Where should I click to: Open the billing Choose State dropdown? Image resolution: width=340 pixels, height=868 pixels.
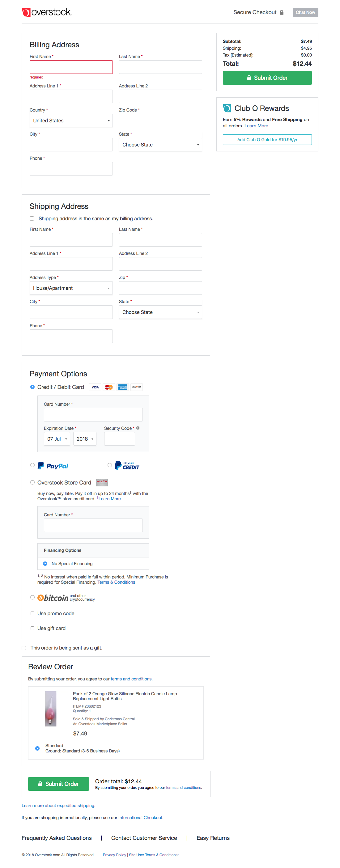(x=160, y=145)
